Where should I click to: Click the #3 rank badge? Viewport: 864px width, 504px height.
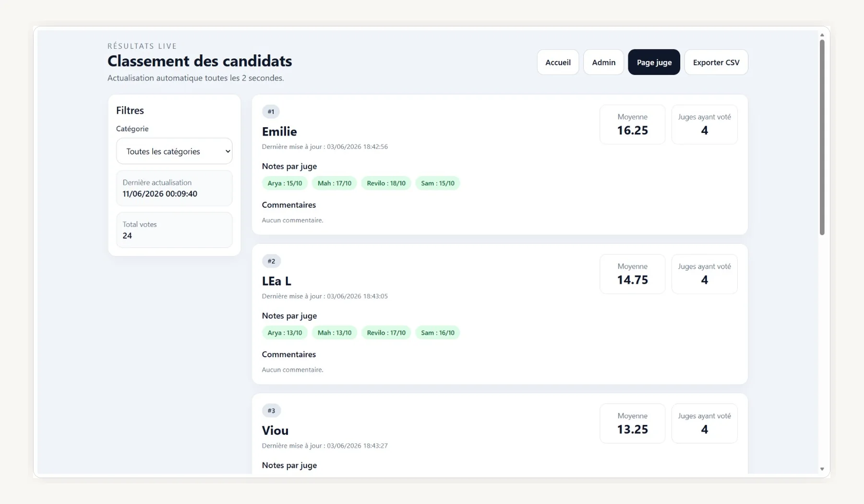click(271, 411)
